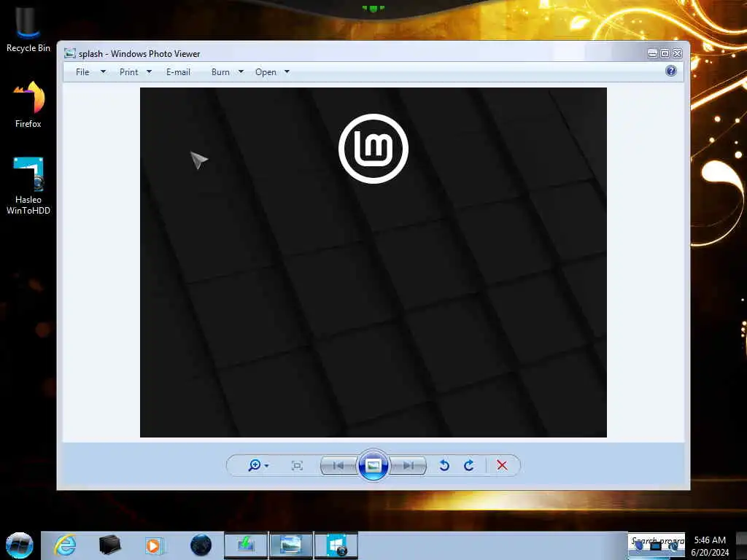Rotate the image clockwise
The height and width of the screenshot is (560, 747).
click(469, 465)
